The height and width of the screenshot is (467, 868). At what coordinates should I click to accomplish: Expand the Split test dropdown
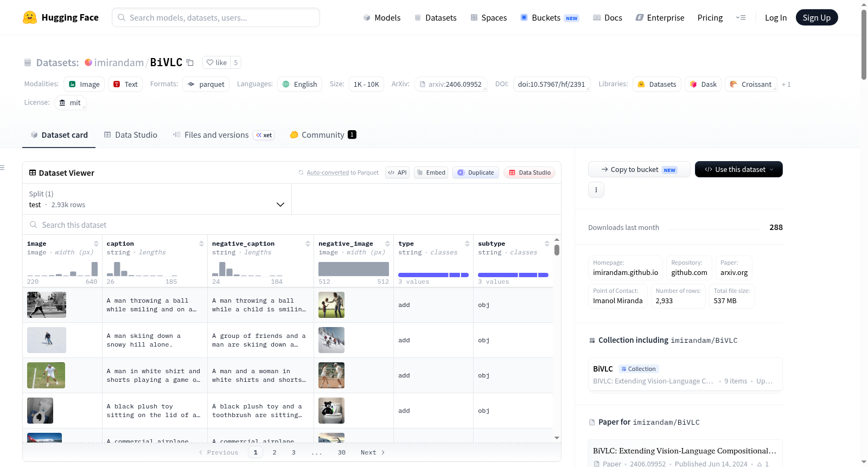click(157, 199)
